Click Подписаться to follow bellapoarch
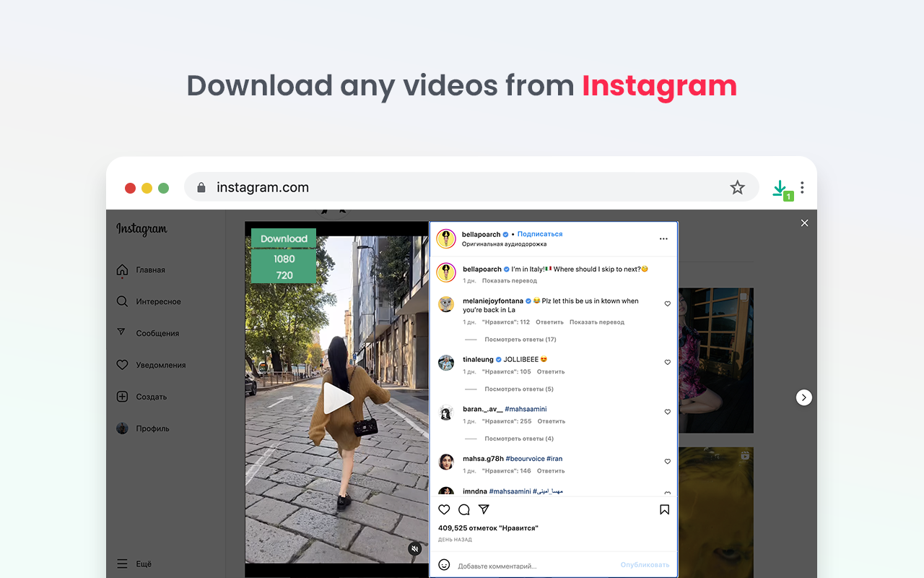The width and height of the screenshot is (924, 578). point(539,233)
